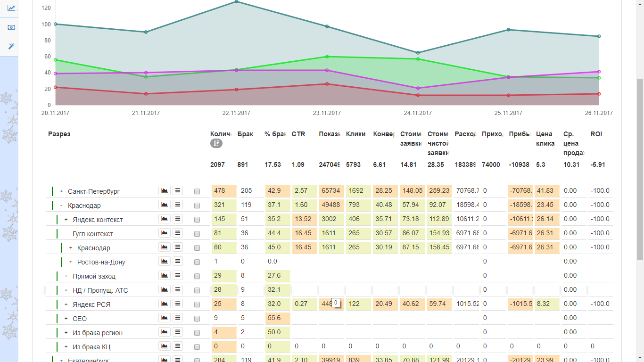The image size is (644, 362).
Task: Expand the Яндекс контекст row
Action: pyautogui.click(x=66, y=220)
